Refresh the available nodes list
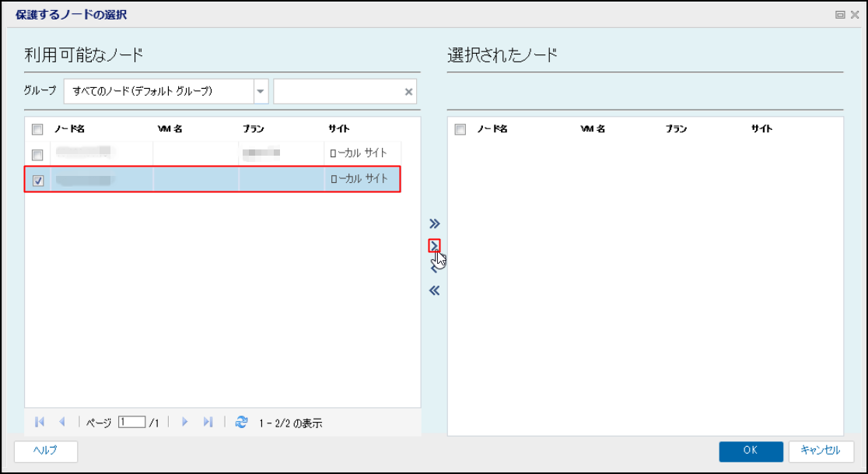This screenshot has width=868, height=474. pyautogui.click(x=241, y=422)
